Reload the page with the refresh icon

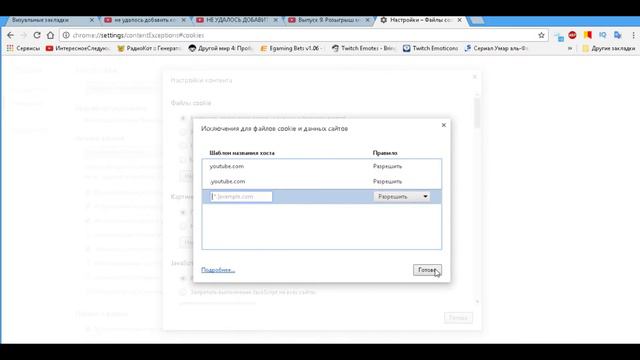tap(37, 35)
